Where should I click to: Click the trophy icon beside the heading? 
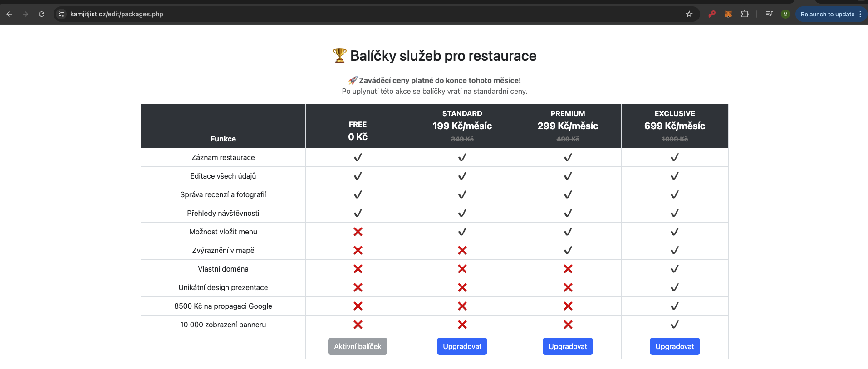point(339,55)
